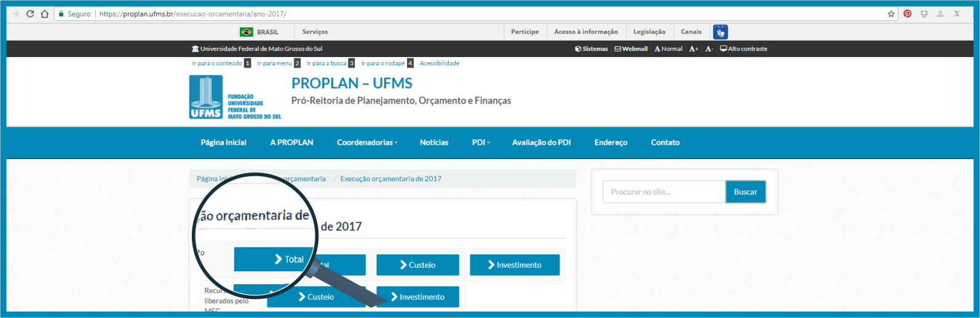Open the Pinterest extension icon
Image resolution: width=980 pixels, height=318 pixels.
[907, 14]
